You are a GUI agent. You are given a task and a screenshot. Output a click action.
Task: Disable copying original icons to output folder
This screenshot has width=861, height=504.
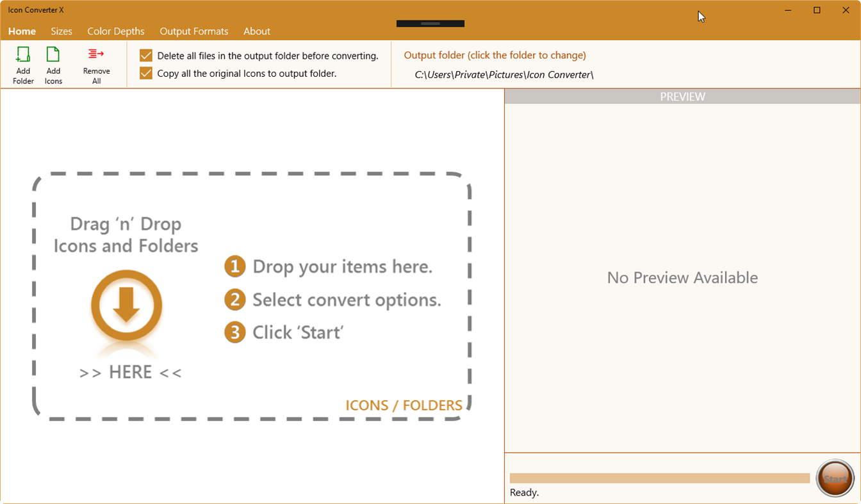pyautogui.click(x=145, y=73)
